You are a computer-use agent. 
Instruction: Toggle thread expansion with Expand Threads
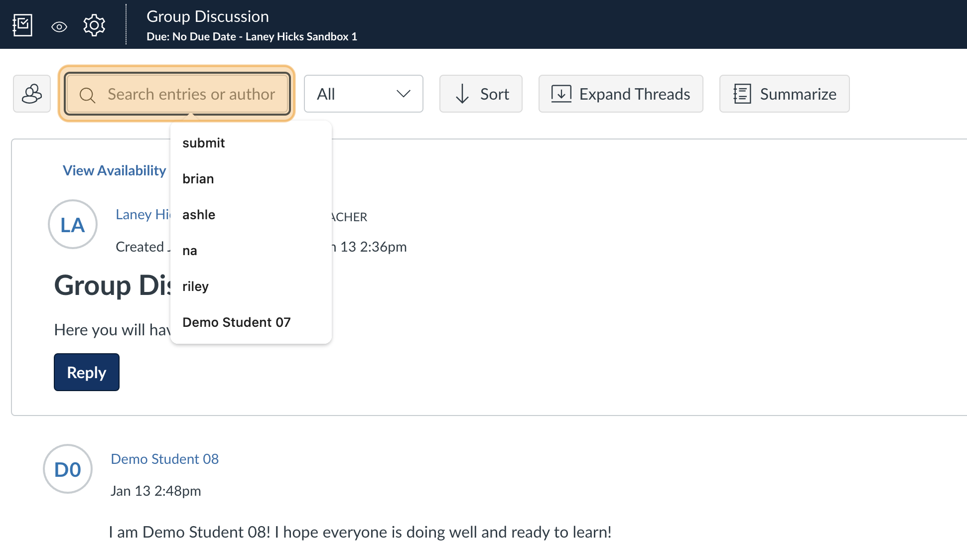(x=620, y=94)
